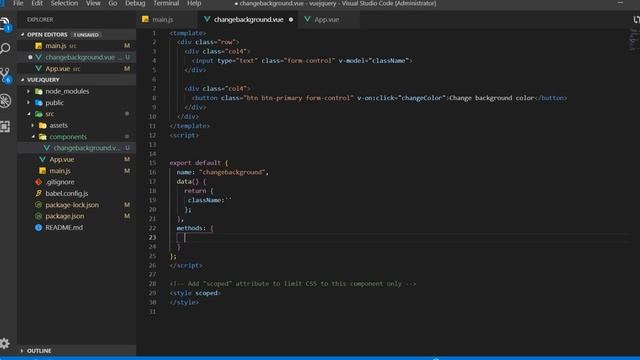This screenshot has height=360, width=640.
Task: Open the Search view in activity bar
Action: pos(5,48)
